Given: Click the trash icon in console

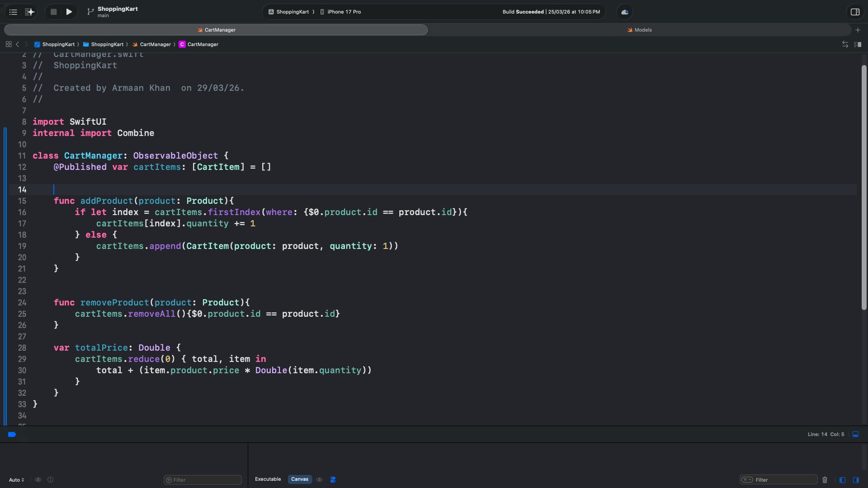Looking at the screenshot, I should (x=825, y=480).
